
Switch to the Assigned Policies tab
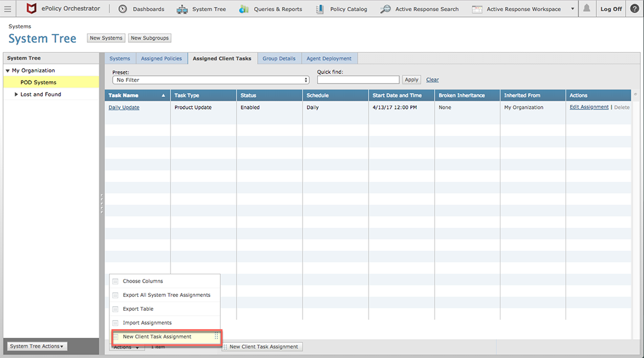click(162, 59)
